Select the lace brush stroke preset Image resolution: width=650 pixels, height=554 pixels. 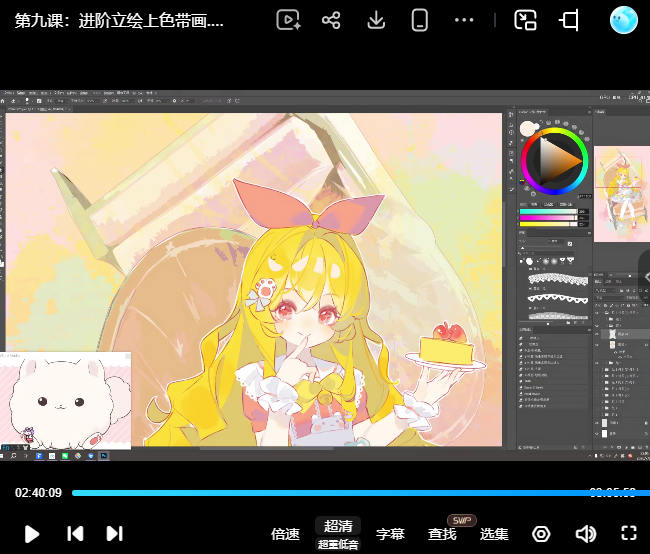(x=558, y=279)
